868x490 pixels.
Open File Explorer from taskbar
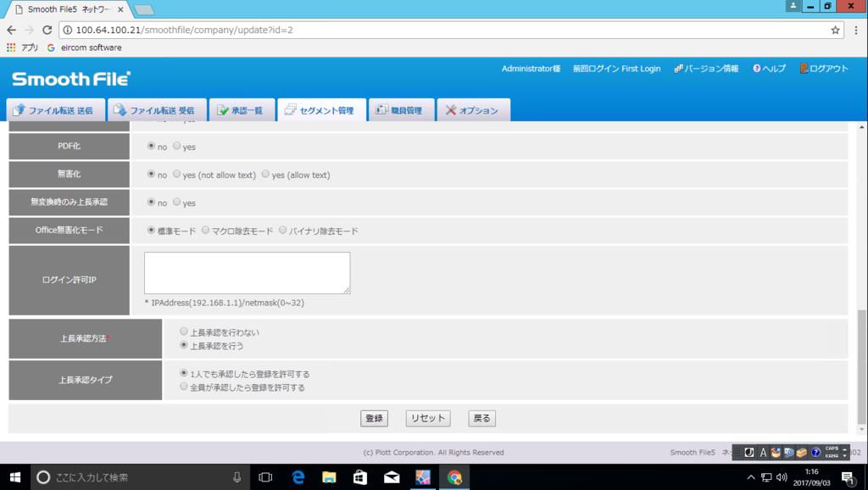pos(330,477)
